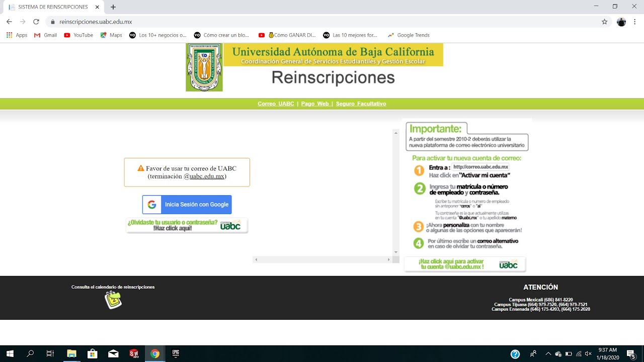Open the Action Center notifications icon

point(631,354)
